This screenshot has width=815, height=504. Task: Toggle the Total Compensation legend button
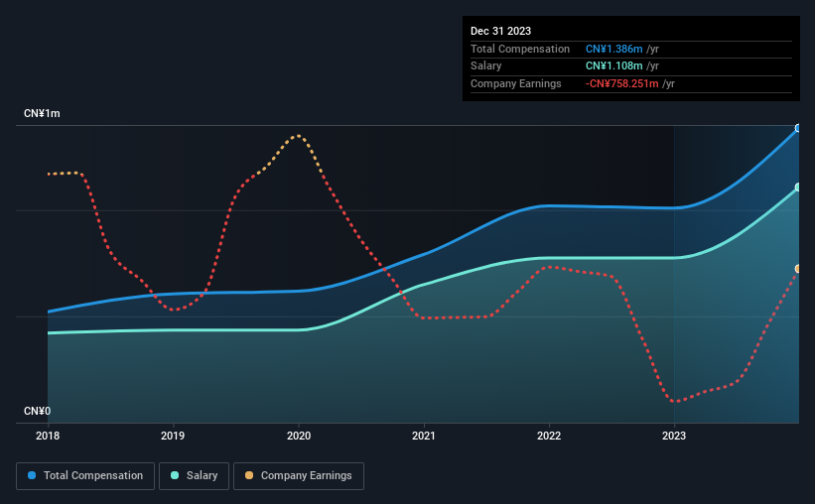pos(85,476)
